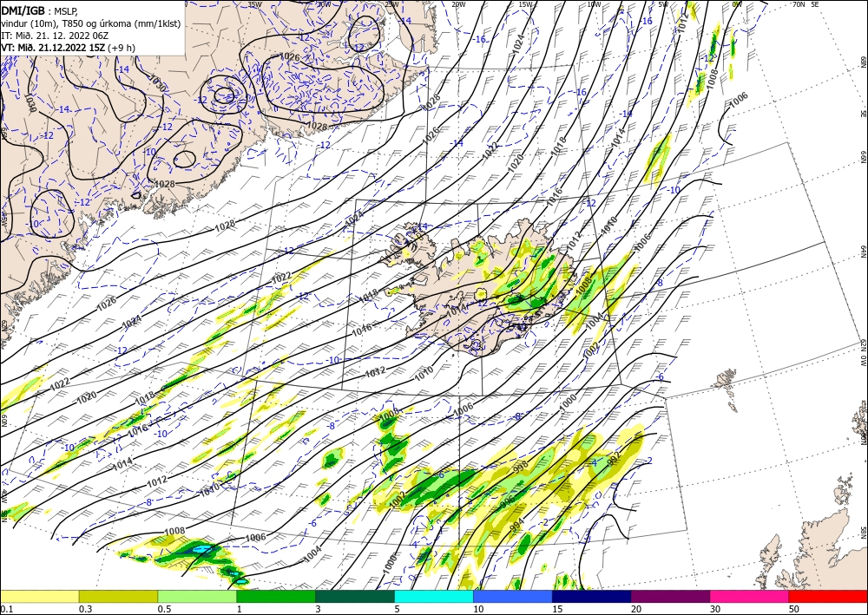Click the pale yellow 0.1 legend swatch
The height and width of the screenshot is (615, 868).
tap(39, 596)
